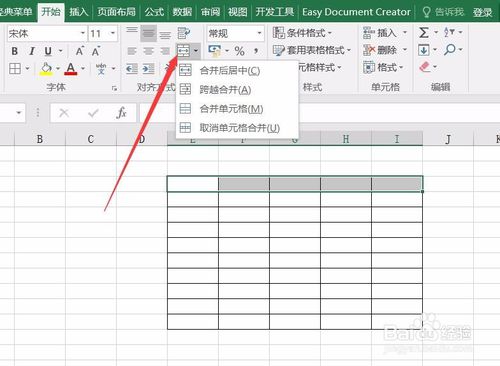Click the 登录 sign-in link

click(x=482, y=12)
